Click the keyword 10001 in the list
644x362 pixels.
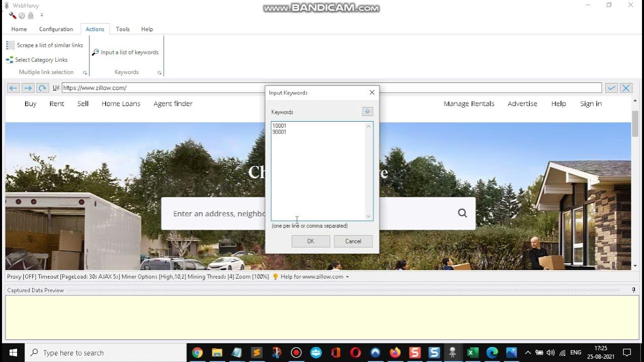(x=279, y=126)
